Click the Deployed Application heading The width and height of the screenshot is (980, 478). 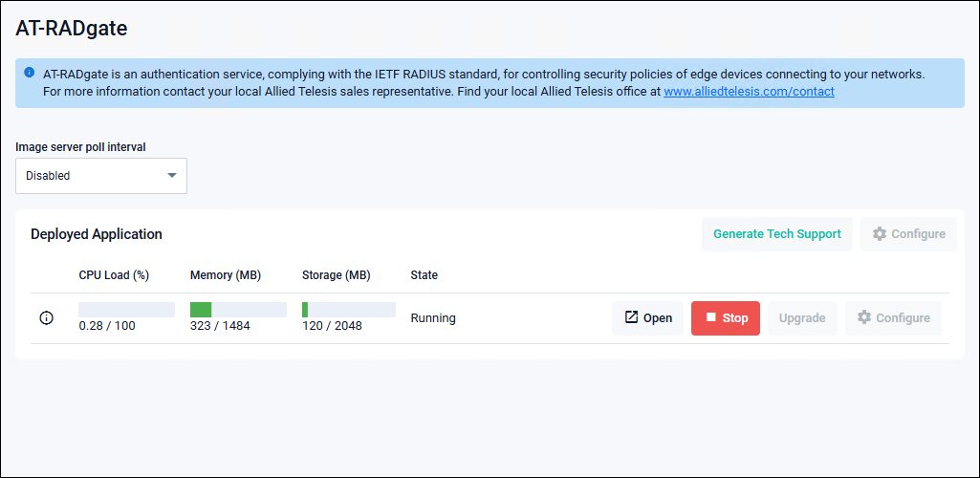(x=97, y=234)
